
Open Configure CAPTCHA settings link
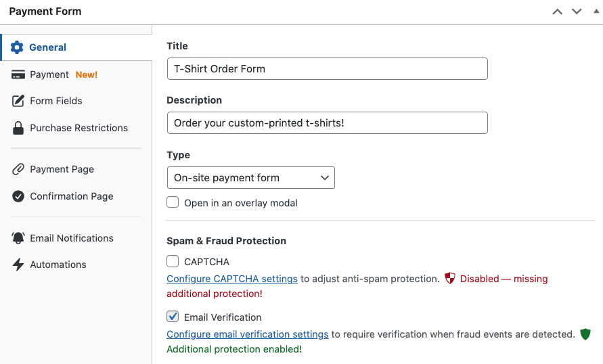pos(232,279)
